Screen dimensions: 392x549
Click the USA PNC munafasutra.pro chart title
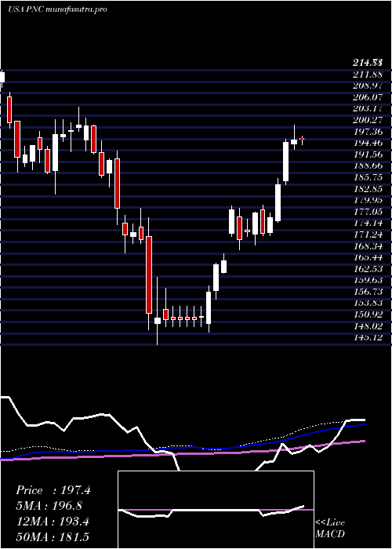pyautogui.click(x=57, y=9)
